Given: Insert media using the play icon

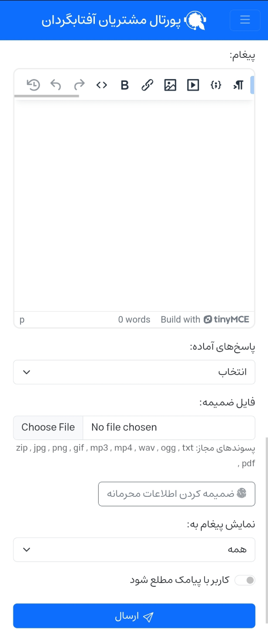Looking at the screenshot, I should point(193,85).
